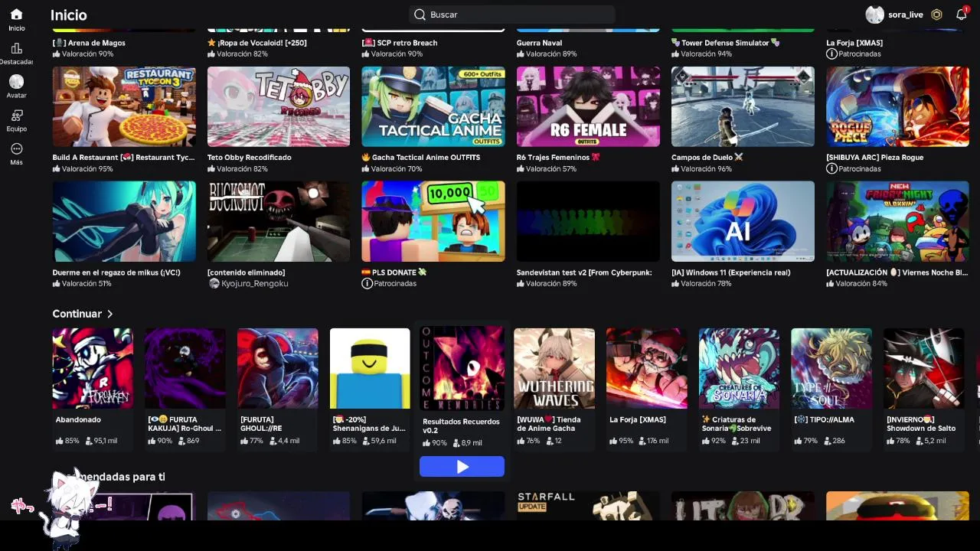Open the sora_live username link
The width and height of the screenshot is (980, 551).
coord(905,15)
